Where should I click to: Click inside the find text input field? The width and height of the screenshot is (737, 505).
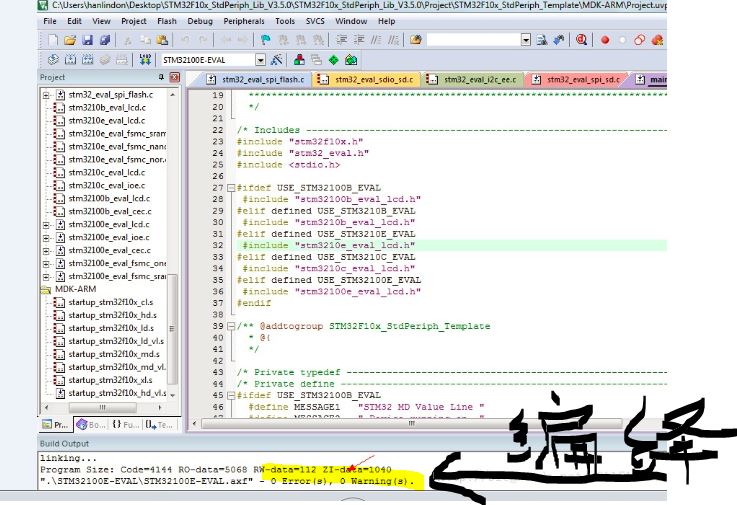(473, 40)
